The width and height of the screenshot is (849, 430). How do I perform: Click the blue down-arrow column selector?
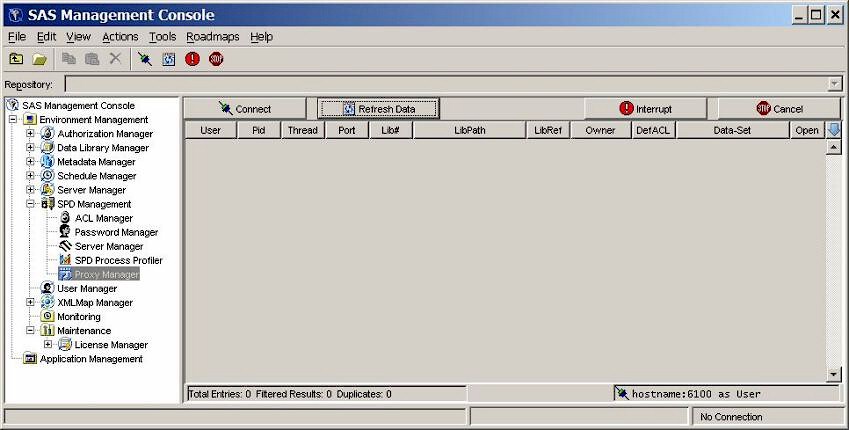coord(834,130)
